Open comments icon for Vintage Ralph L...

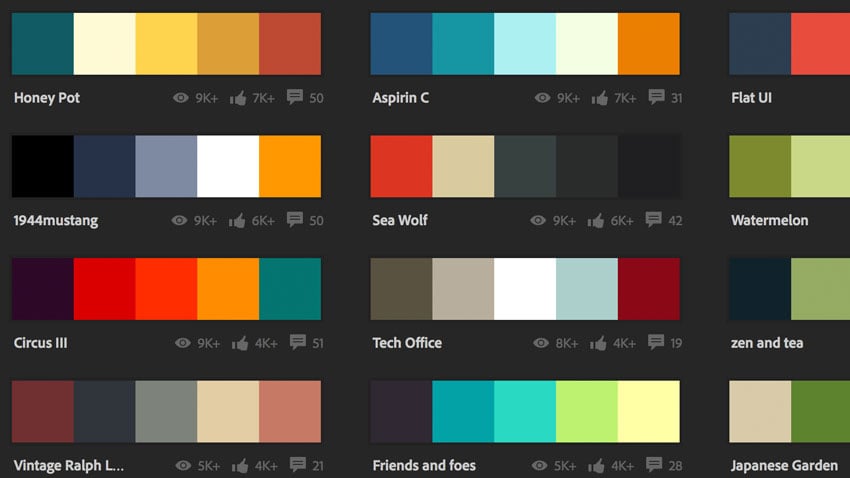pyautogui.click(x=296, y=464)
